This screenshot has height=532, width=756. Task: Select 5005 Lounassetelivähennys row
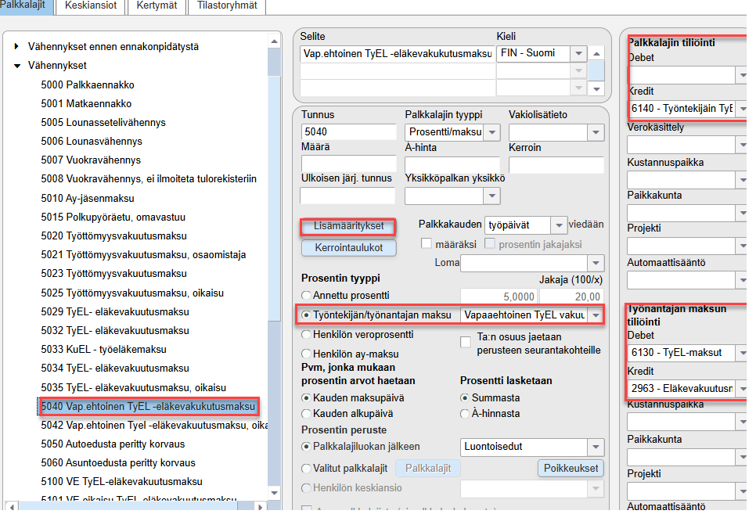[103, 122]
